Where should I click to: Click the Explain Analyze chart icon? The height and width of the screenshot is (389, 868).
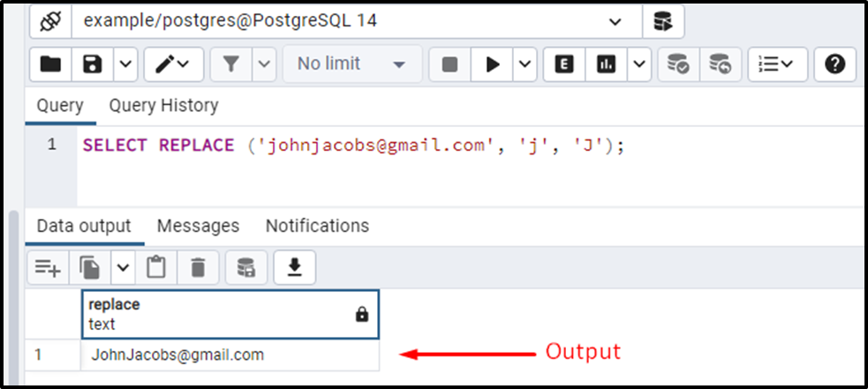606,64
